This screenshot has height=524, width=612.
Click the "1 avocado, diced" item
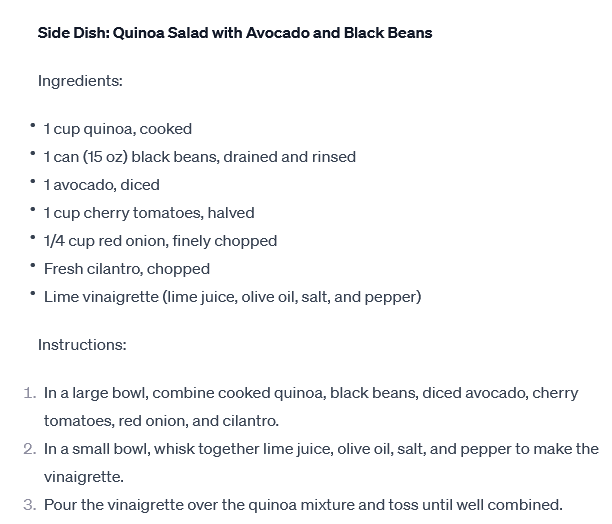pos(102,185)
